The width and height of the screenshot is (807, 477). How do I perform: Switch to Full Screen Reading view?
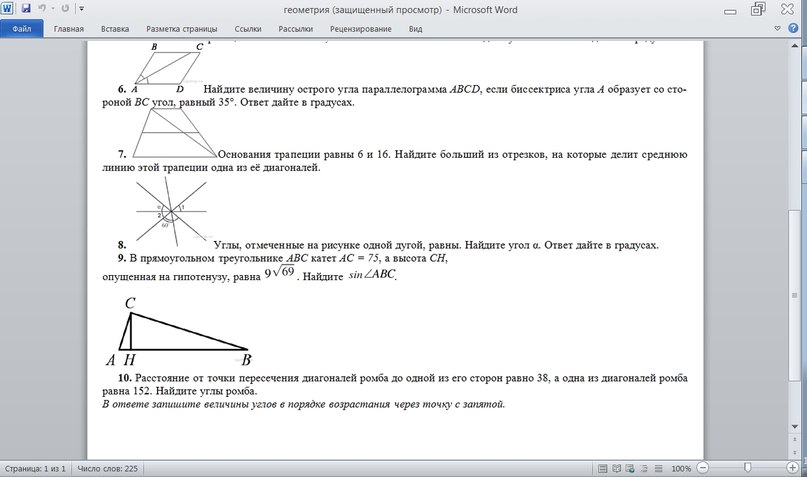point(616,469)
